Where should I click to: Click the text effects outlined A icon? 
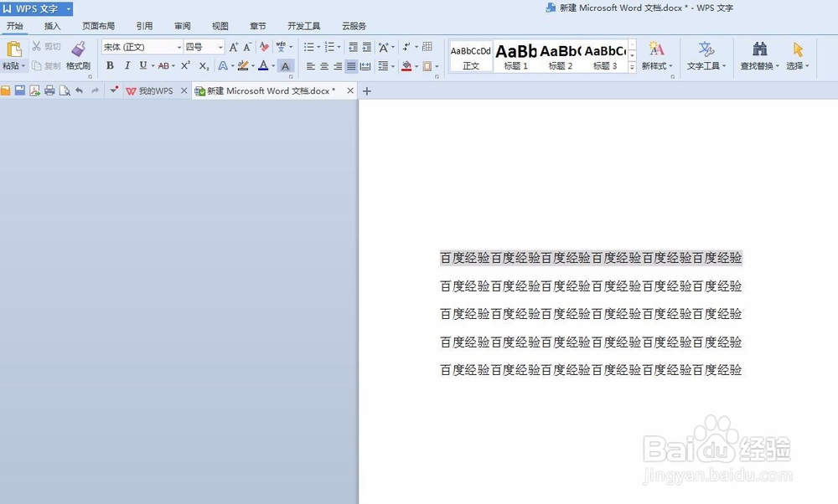(x=223, y=65)
